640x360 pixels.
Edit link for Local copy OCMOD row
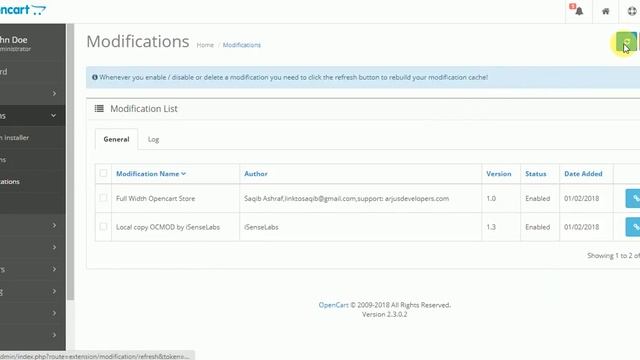pos(633,227)
